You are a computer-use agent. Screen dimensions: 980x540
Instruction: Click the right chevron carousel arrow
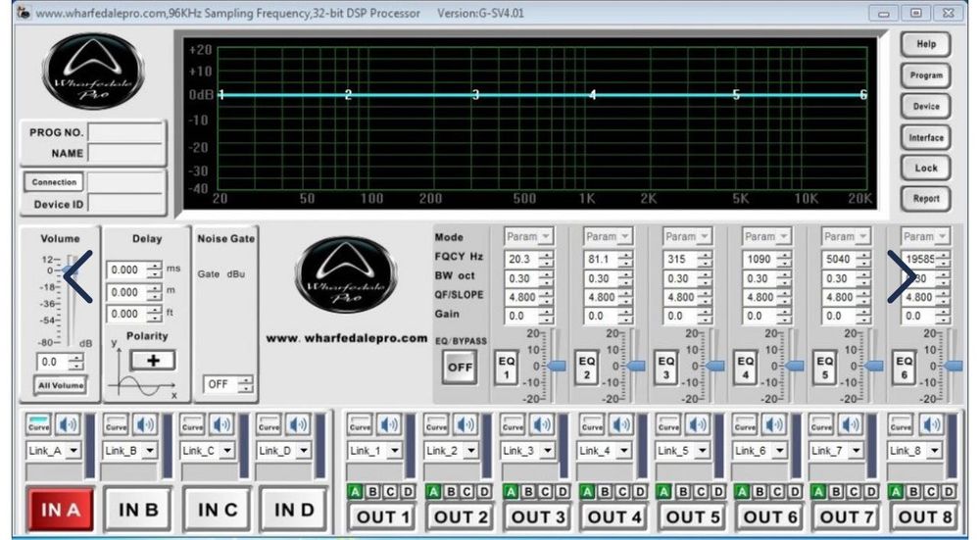tap(901, 276)
